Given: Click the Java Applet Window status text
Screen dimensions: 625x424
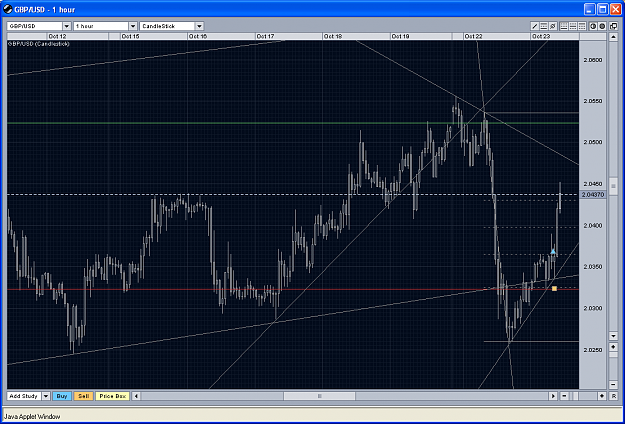Looking at the screenshot, I should [x=32, y=416].
